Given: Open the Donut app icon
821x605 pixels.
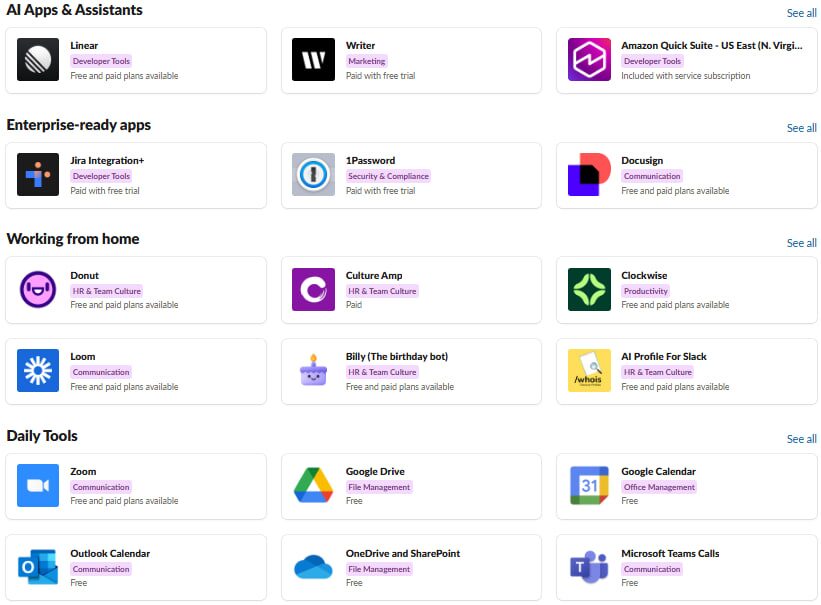Looking at the screenshot, I should tap(38, 290).
